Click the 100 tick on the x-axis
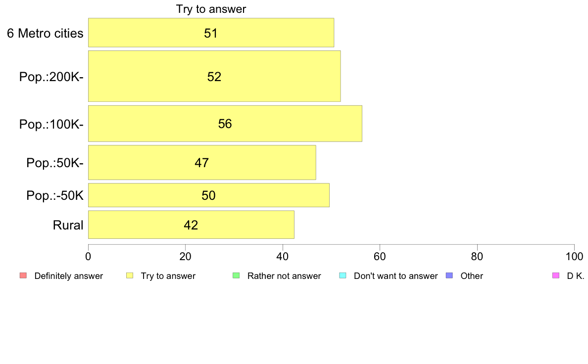Viewport: 588px width, 364px height. [574, 256]
